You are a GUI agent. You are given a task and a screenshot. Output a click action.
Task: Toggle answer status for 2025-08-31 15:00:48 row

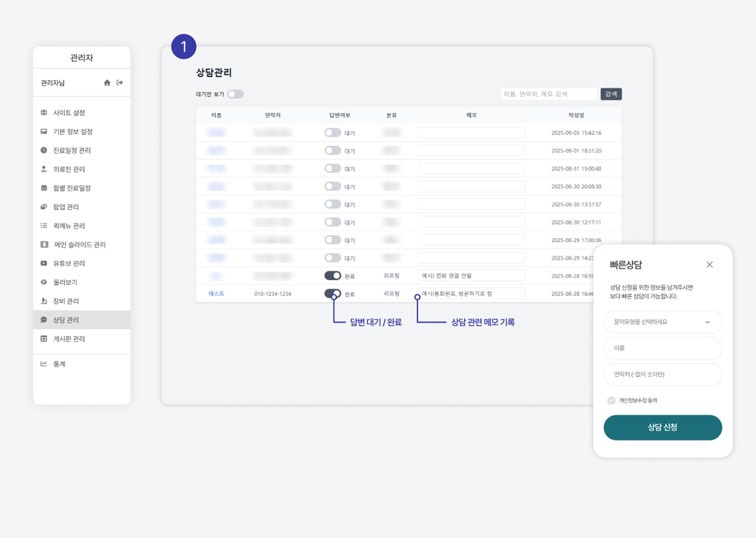click(333, 168)
